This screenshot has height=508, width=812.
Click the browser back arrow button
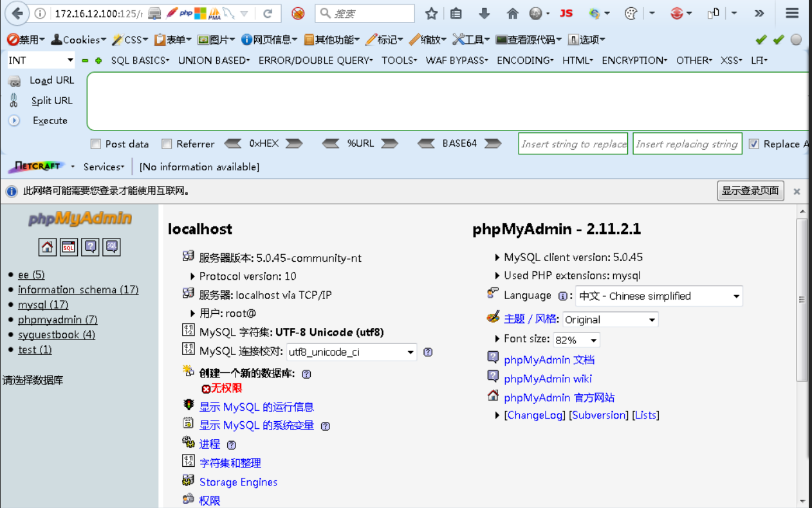click(17, 13)
